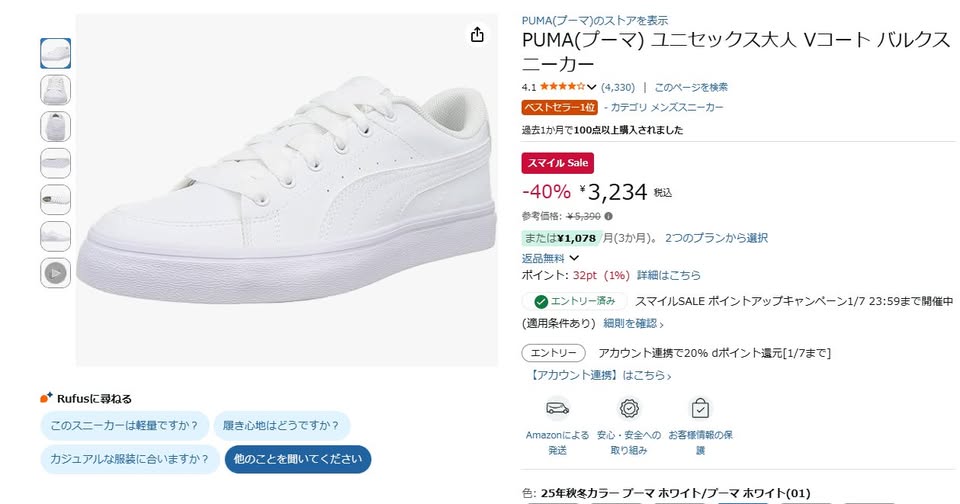The image size is (960, 504).
Task: Select the first product thumbnail
Action: 55,53
